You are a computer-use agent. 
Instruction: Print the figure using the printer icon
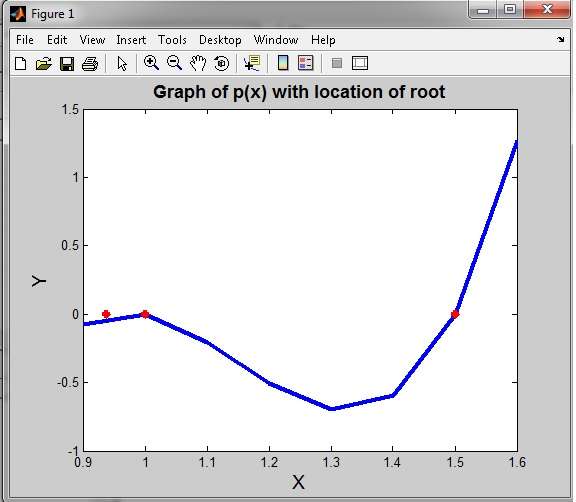click(x=90, y=64)
